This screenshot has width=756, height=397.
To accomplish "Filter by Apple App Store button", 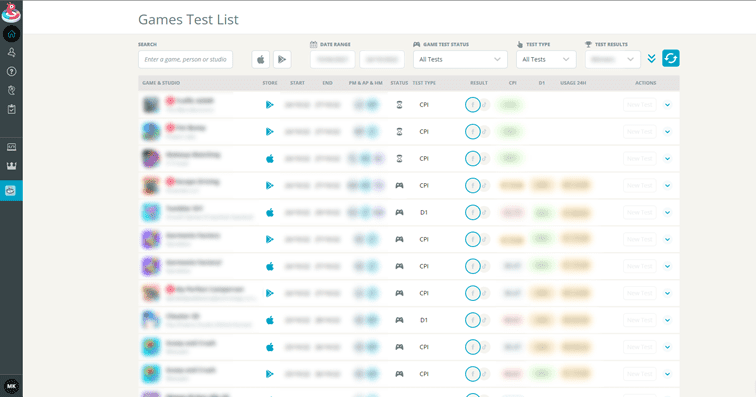I will [x=260, y=59].
